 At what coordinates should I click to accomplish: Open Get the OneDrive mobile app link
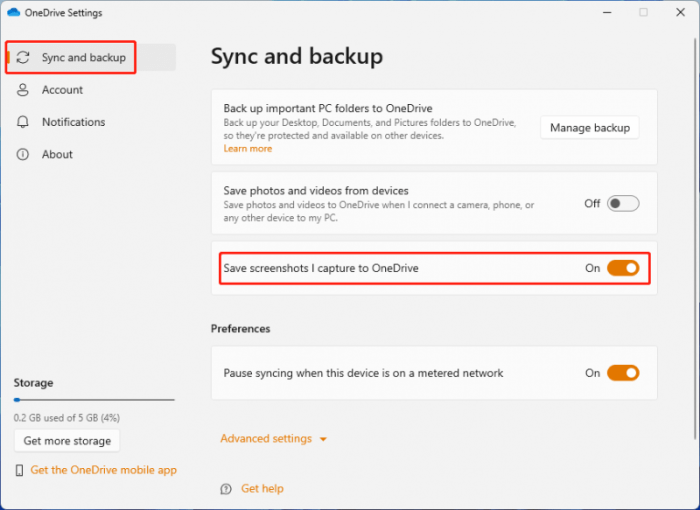click(x=104, y=470)
